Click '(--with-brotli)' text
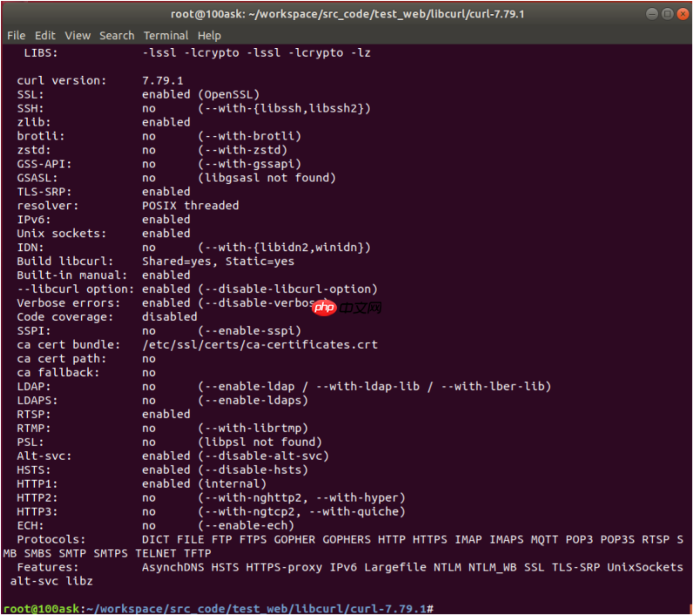 coord(250,136)
